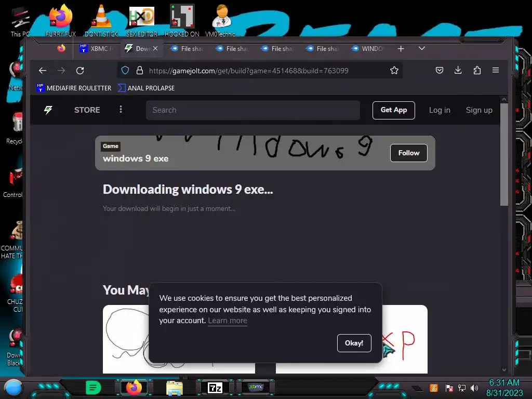Screen dimensions: 532x399
Task: Click the scrollbar down arrow
Action: coord(504,370)
